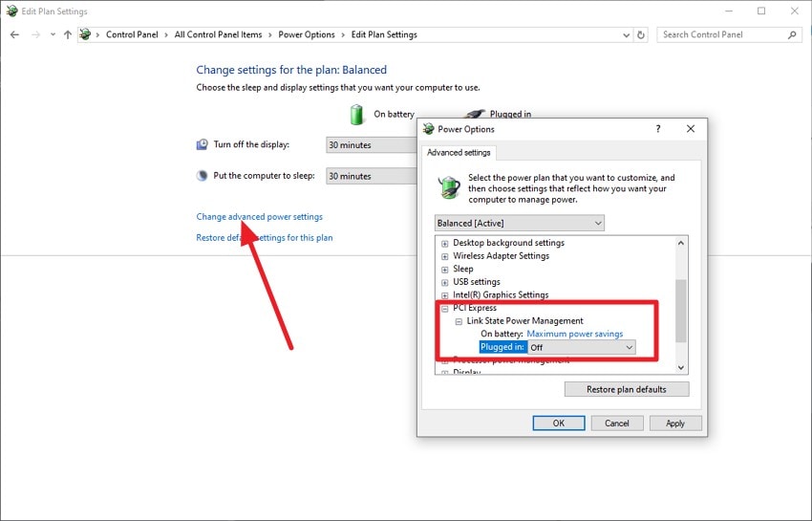Open the Balanced [Active] plan dropdown
The image size is (812, 521).
520,223
